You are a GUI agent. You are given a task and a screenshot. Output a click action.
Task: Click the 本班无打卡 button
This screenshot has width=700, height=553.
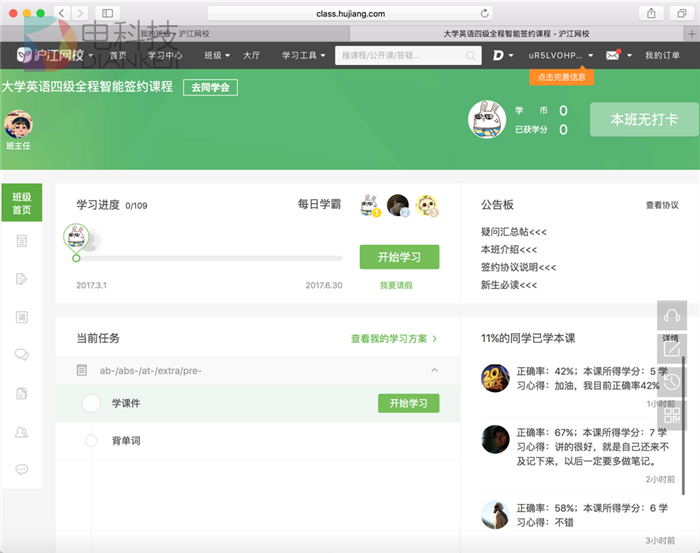644,120
